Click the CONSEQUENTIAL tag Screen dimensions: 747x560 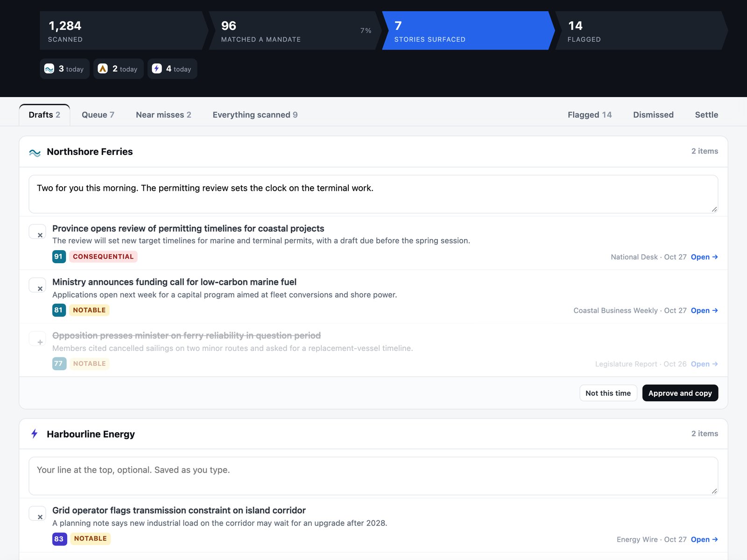(103, 257)
